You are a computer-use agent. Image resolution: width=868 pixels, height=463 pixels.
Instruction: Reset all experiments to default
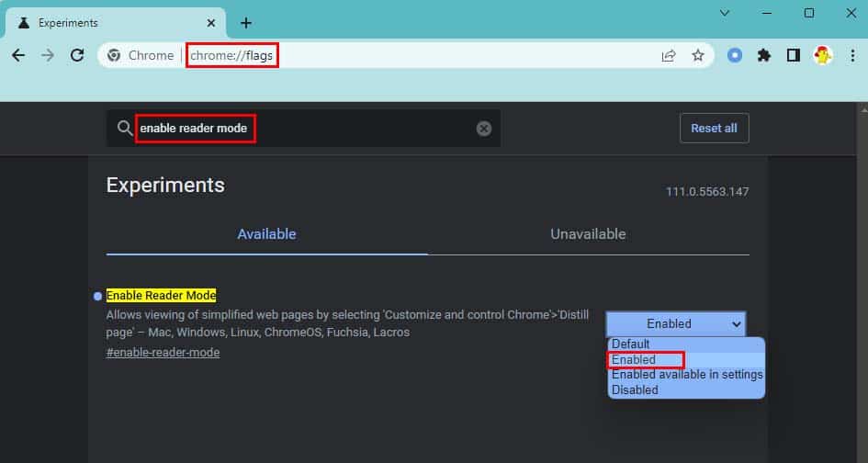coord(714,129)
